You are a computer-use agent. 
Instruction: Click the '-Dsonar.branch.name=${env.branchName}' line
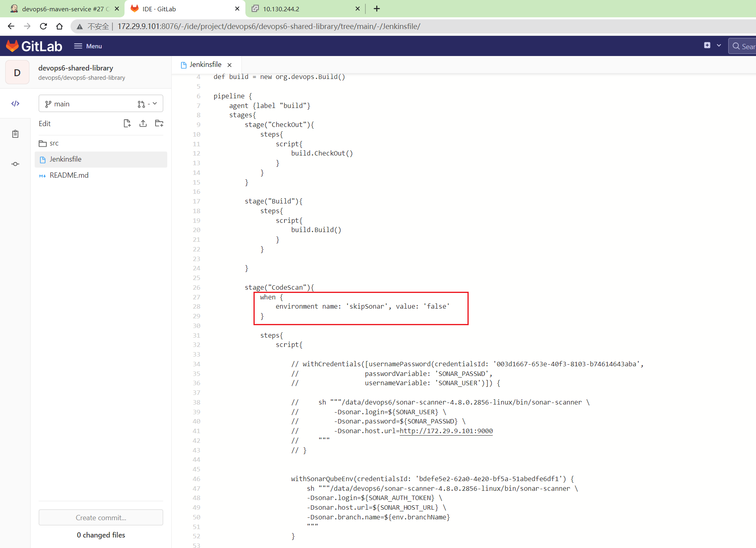(x=378, y=517)
